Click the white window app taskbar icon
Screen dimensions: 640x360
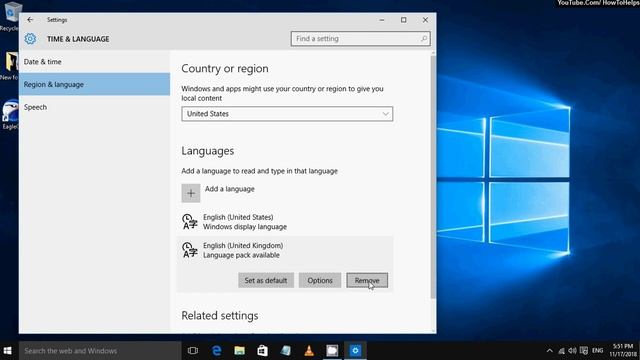[x=332, y=351]
